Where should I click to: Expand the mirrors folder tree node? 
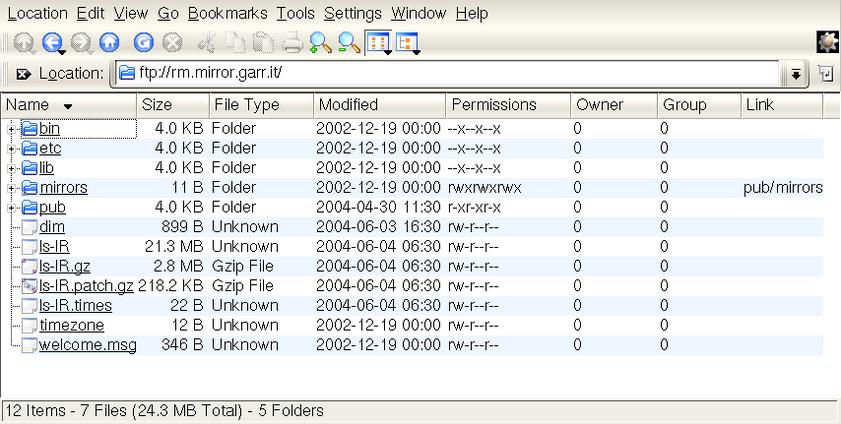point(12,188)
